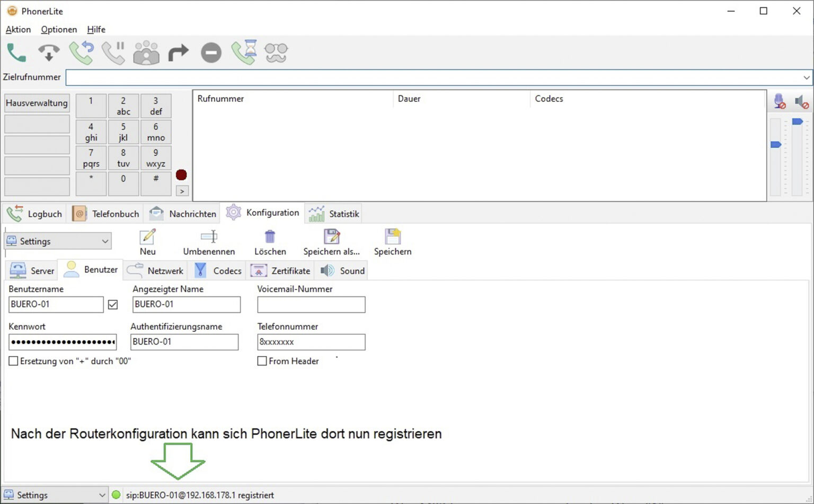Viewport: 814px width, 504px height.
Task: Open the Zielrufnummer dropdown arrow
Action: coord(806,77)
